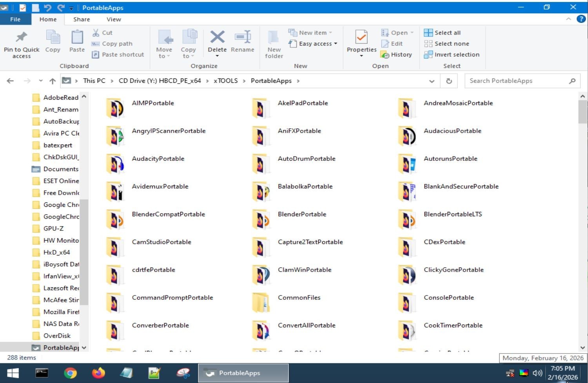Click the ribbon Help question mark icon

[581, 19]
